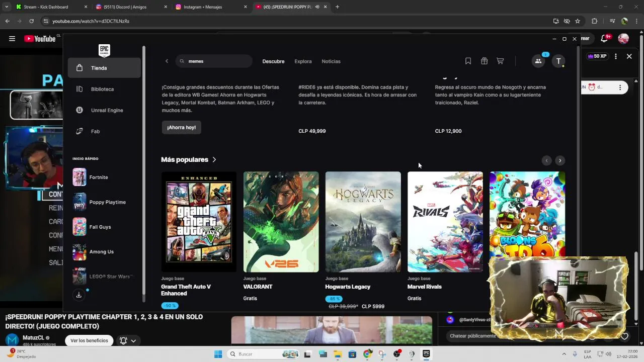
Task: Close the YouTube chat panel
Action: coord(629,56)
